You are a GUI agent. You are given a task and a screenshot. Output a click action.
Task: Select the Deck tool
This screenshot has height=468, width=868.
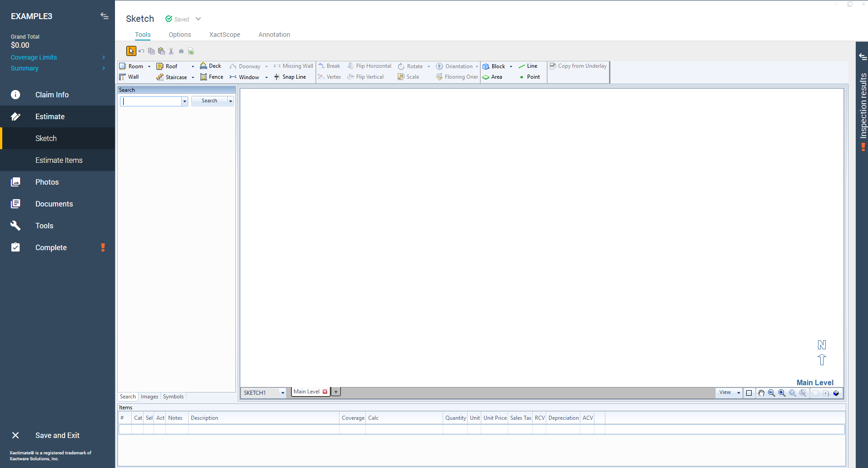coord(210,66)
